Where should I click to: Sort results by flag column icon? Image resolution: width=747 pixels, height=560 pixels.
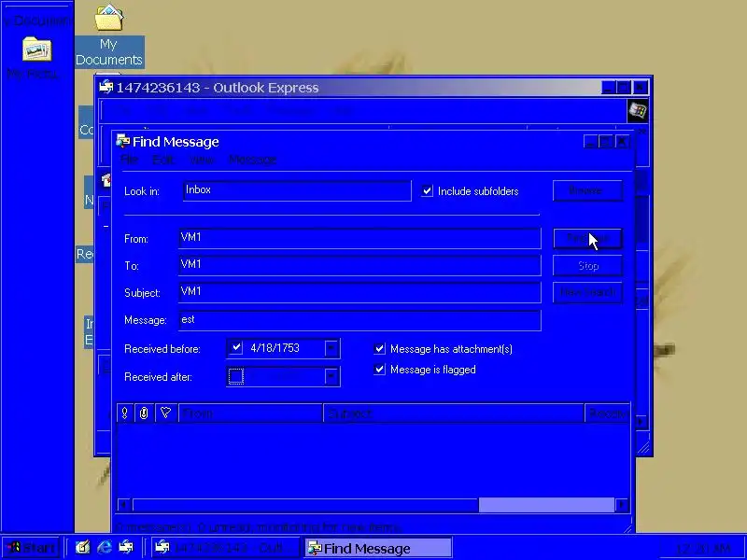[x=166, y=413]
